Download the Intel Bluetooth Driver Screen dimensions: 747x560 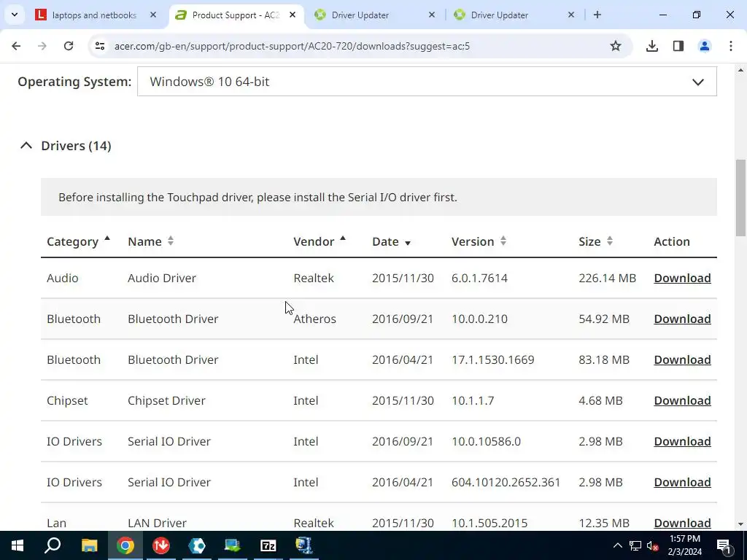click(x=682, y=360)
